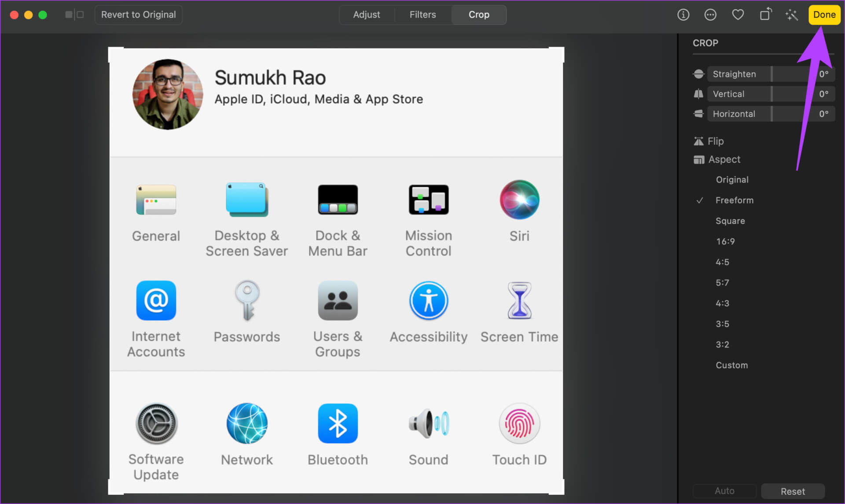
Task: Click the Vertical slider
Action: pos(771,94)
